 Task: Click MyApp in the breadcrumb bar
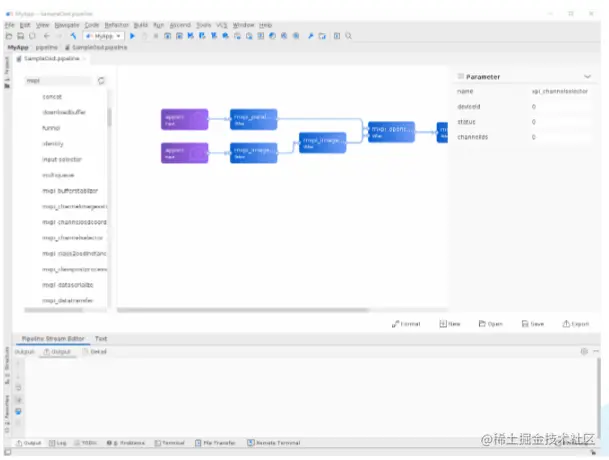tap(18, 47)
